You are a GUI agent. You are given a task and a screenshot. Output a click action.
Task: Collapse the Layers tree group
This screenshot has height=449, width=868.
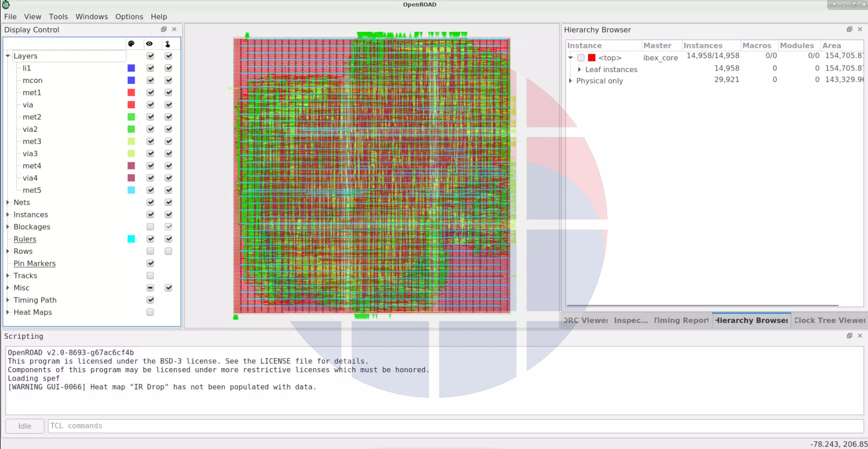point(8,56)
